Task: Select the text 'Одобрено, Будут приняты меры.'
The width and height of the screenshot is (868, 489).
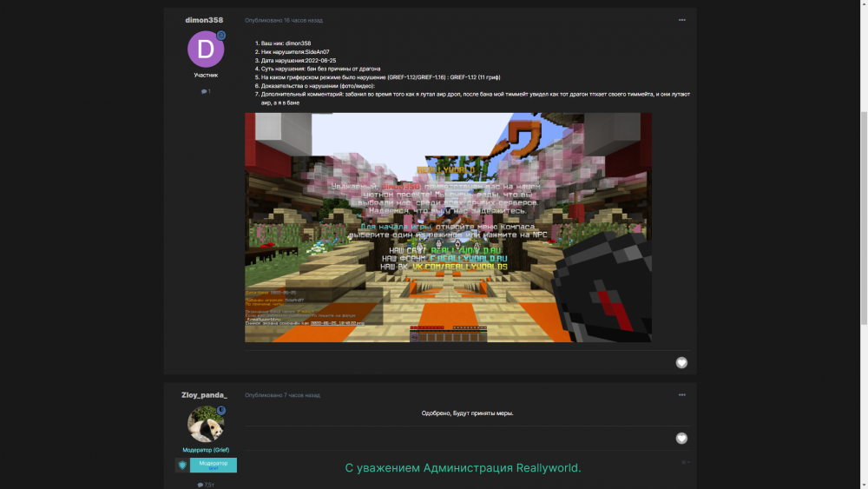Action: [467, 413]
